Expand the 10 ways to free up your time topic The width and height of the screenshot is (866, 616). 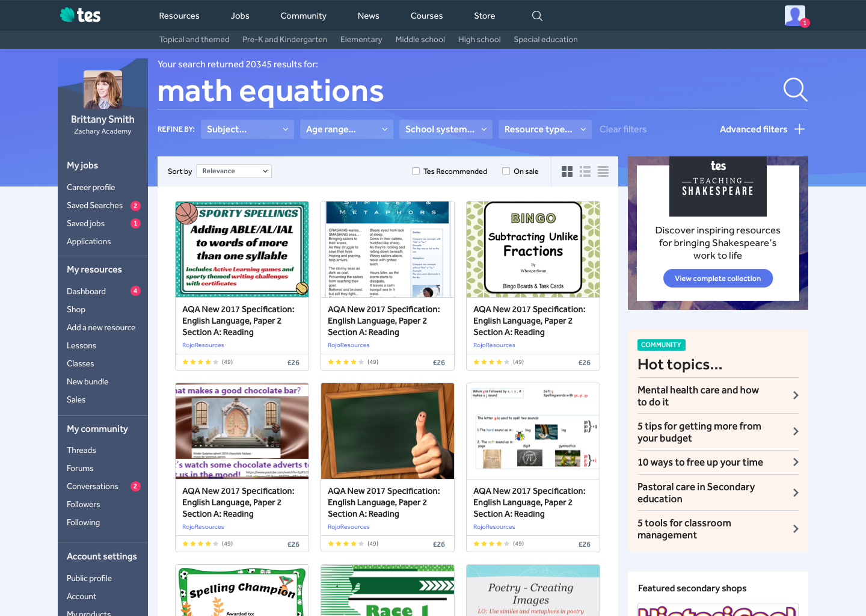pos(717,463)
